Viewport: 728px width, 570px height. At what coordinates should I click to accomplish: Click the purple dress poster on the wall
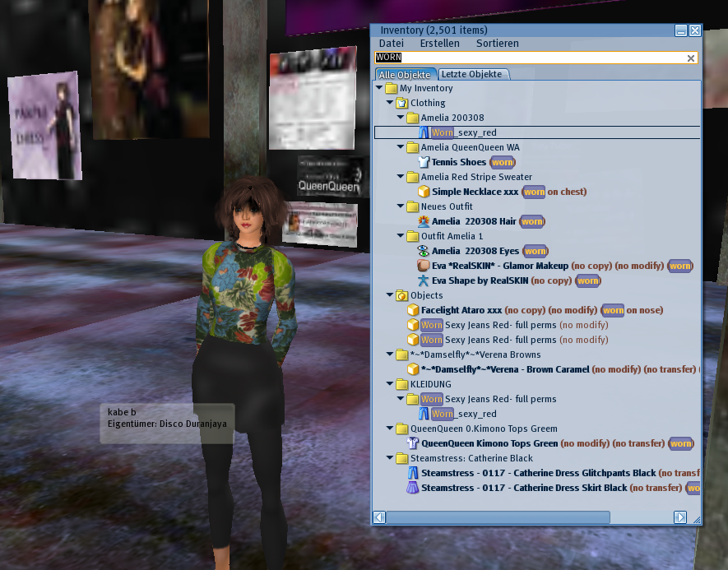[45, 126]
